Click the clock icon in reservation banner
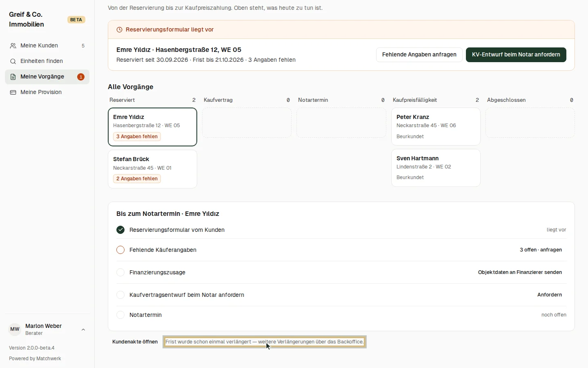588x368 pixels. [x=120, y=30]
